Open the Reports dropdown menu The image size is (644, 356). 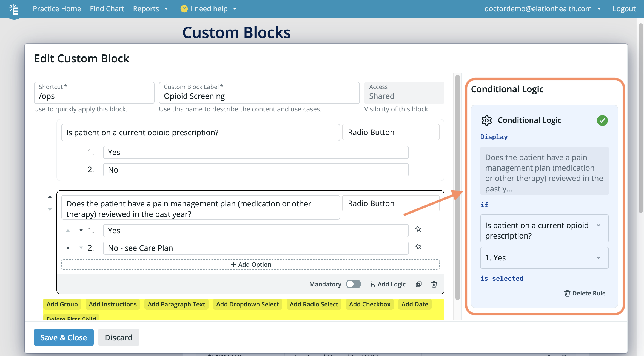[x=150, y=8]
